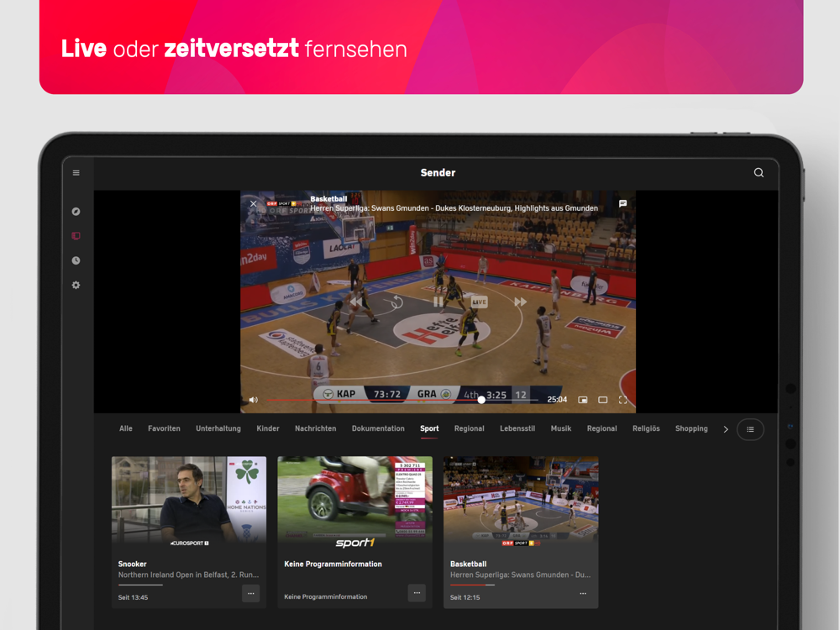
Task: Switch to list view round button
Action: (750, 429)
